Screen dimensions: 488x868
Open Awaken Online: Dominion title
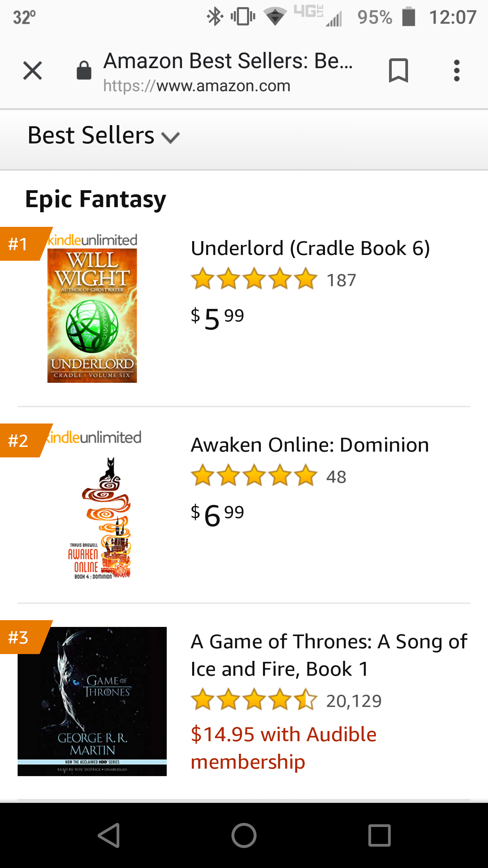click(x=310, y=445)
